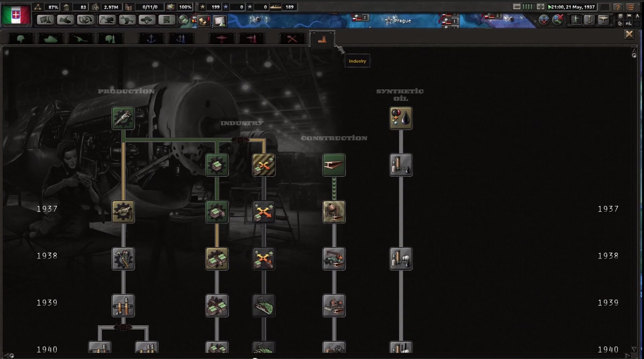Increase game speed with plus button
Screen dimensions: 644x359
click(541, 7)
